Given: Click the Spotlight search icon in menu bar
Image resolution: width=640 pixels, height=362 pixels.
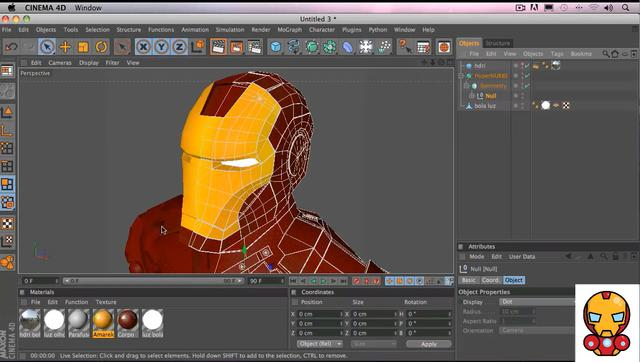Looking at the screenshot, I should coord(626,8).
